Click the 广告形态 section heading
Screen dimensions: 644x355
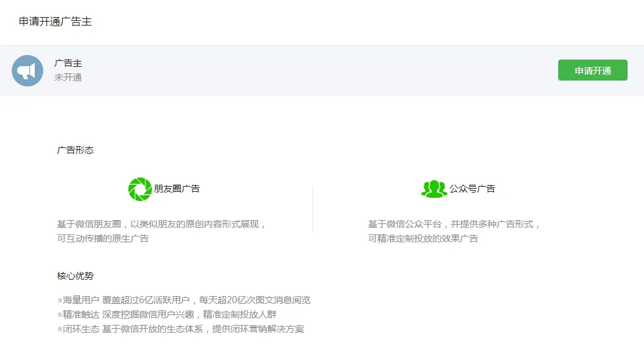coord(75,150)
